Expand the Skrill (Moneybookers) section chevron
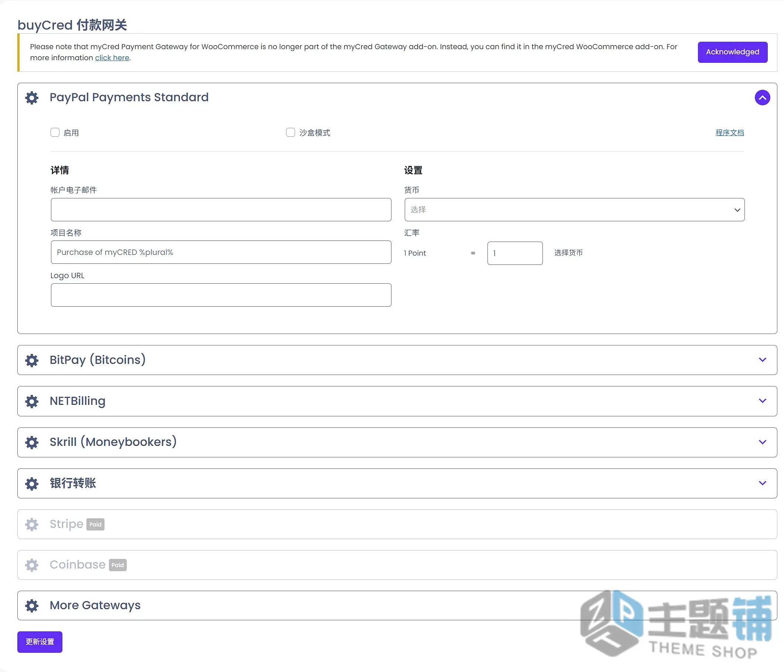 click(x=763, y=442)
